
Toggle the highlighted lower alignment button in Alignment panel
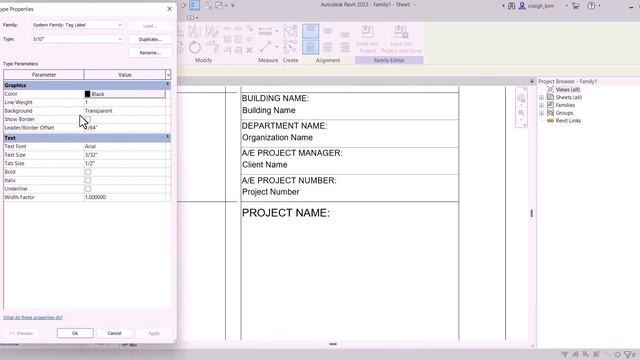click(311, 47)
